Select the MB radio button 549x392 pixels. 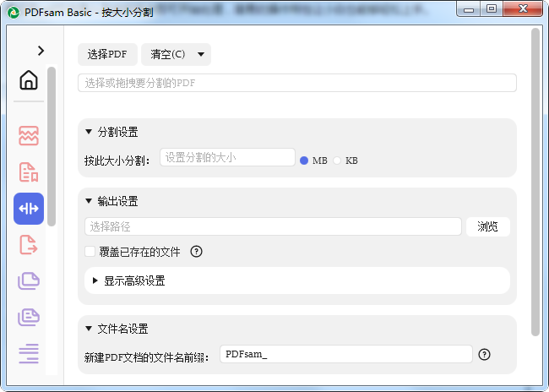coord(304,161)
